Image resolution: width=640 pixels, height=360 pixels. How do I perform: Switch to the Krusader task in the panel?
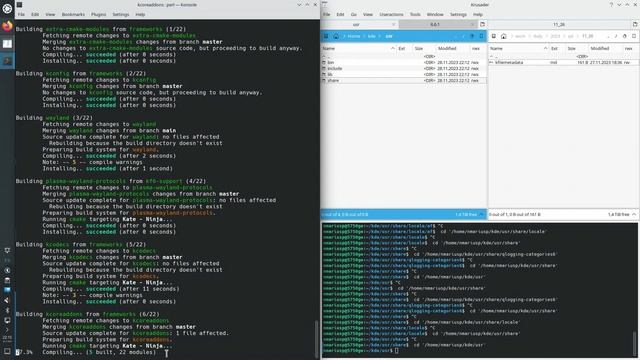point(7,44)
